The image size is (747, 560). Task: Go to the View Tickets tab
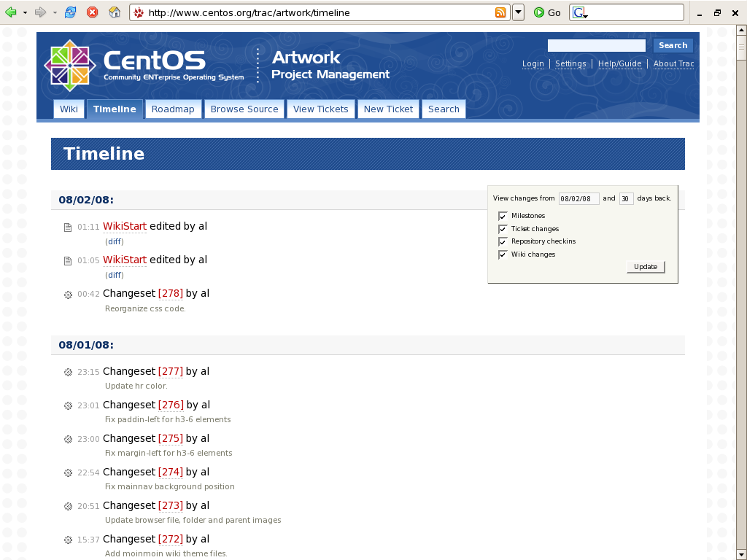321,109
